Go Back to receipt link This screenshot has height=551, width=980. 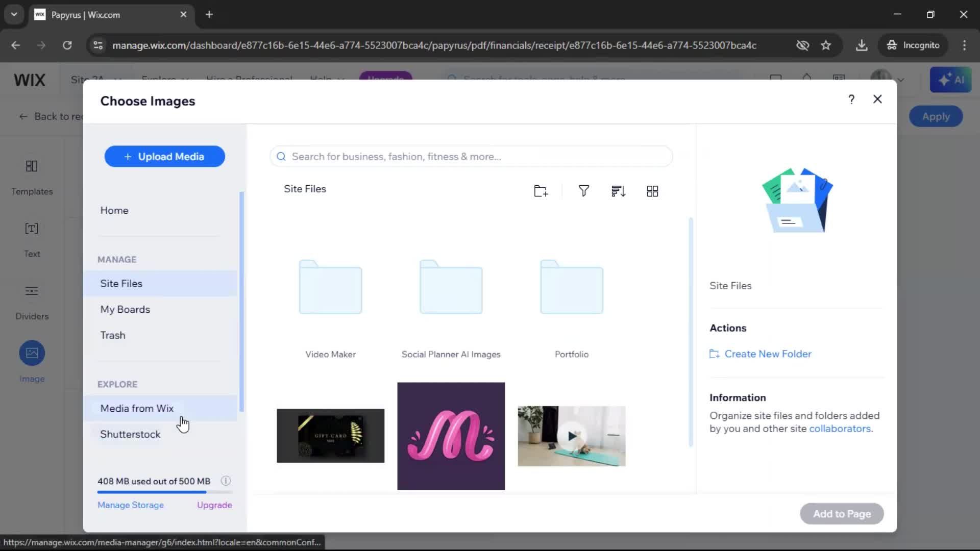click(51, 116)
